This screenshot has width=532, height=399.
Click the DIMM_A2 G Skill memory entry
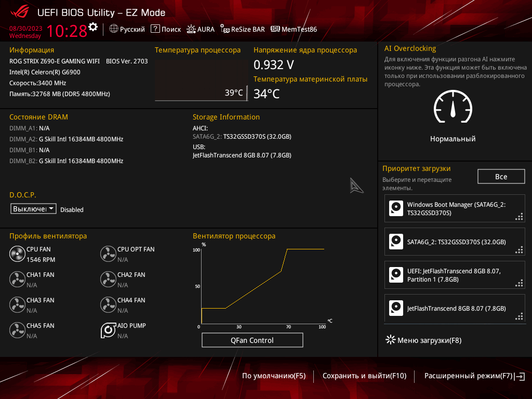tap(66, 139)
